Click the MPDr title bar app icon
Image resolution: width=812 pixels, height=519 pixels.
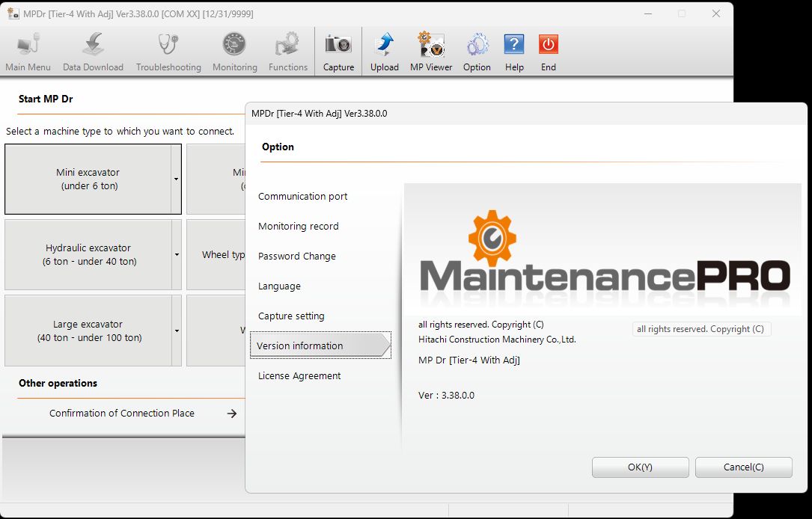13,13
